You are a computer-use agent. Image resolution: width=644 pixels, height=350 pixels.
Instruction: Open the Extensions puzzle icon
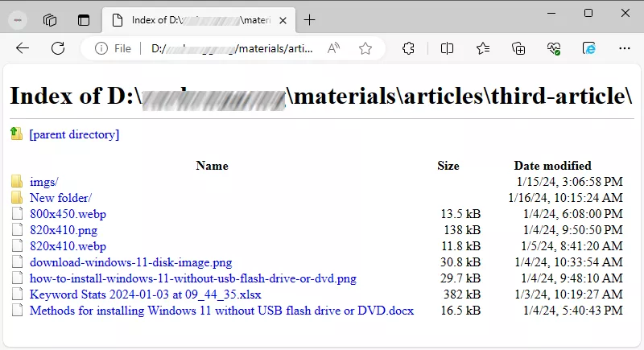(x=408, y=49)
